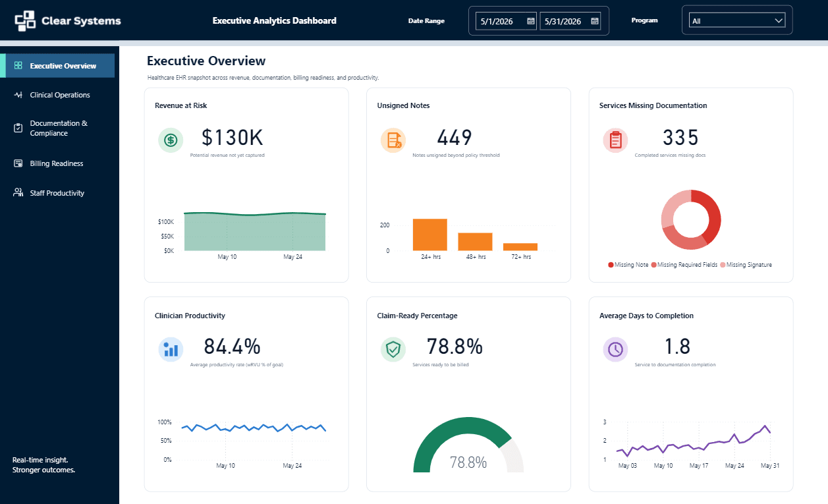Image resolution: width=828 pixels, height=504 pixels.
Task: Click "Real-time insight. Stronger outcomes." tagline
Action: (44, 465)
